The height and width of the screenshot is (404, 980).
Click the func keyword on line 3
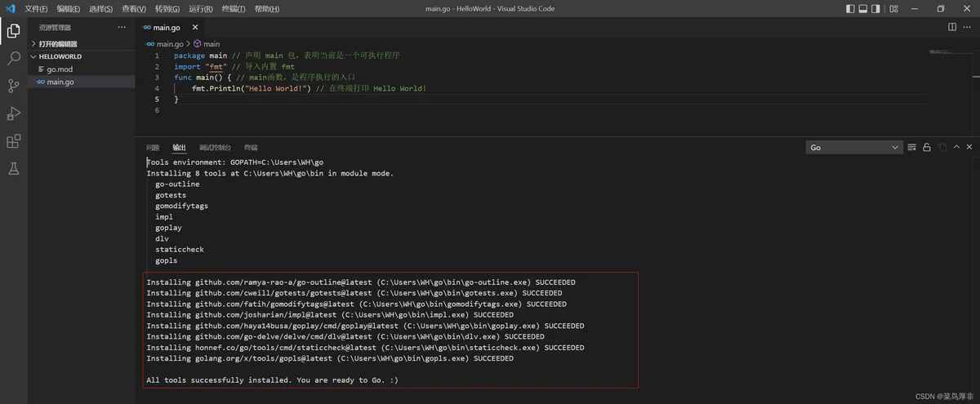(x=182, y=78)
